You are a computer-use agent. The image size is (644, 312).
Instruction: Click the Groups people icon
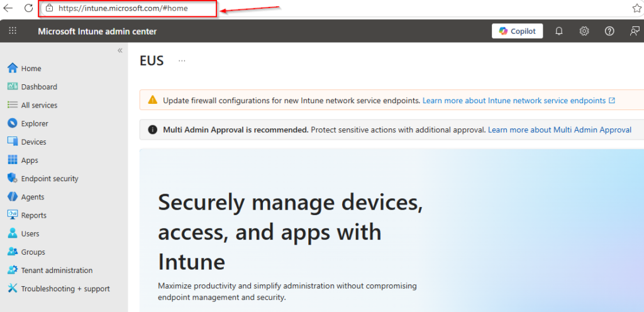tap(13, 252)
